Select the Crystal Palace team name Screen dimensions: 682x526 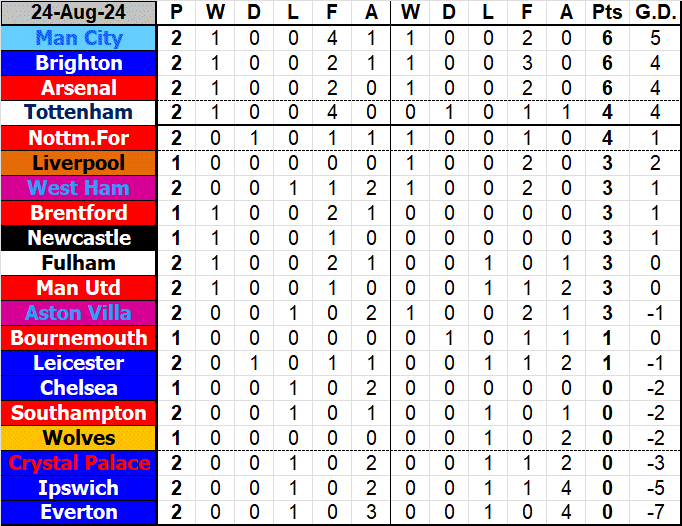[79, 463]
